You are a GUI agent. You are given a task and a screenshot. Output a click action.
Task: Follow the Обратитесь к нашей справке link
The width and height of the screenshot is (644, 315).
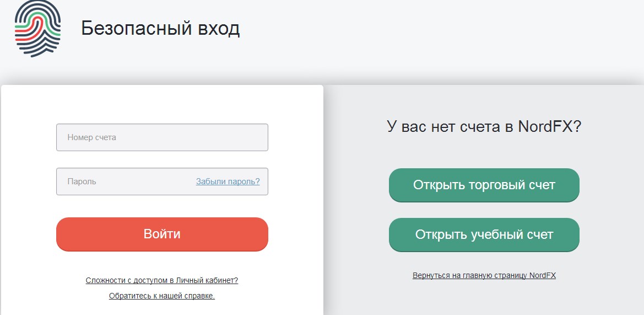pos(162,296)
